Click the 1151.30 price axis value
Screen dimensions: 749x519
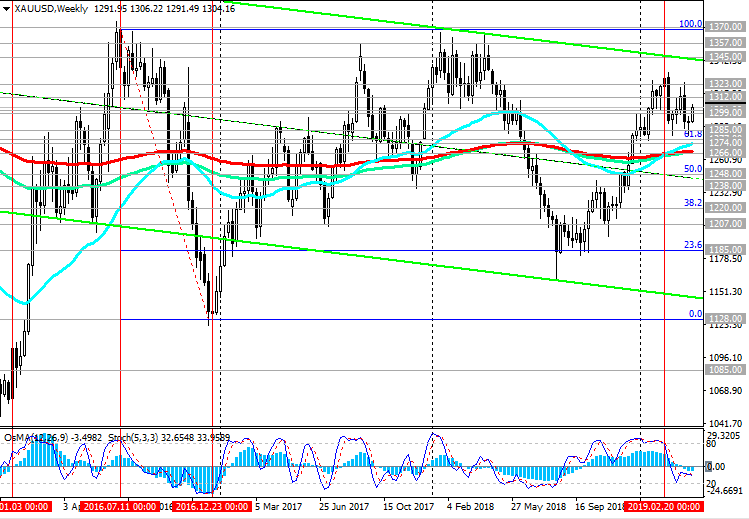click(x=727, y=291)
